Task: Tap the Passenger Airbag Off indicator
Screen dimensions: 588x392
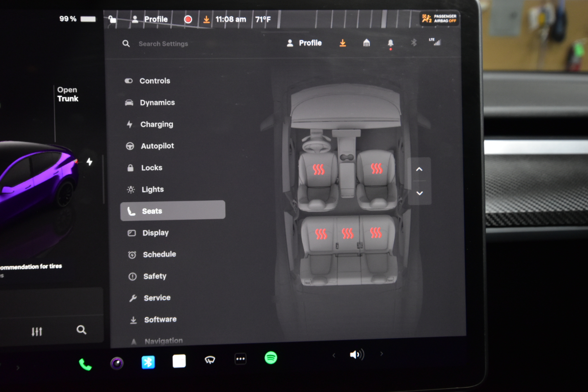Action: click(x=439, y=18)
